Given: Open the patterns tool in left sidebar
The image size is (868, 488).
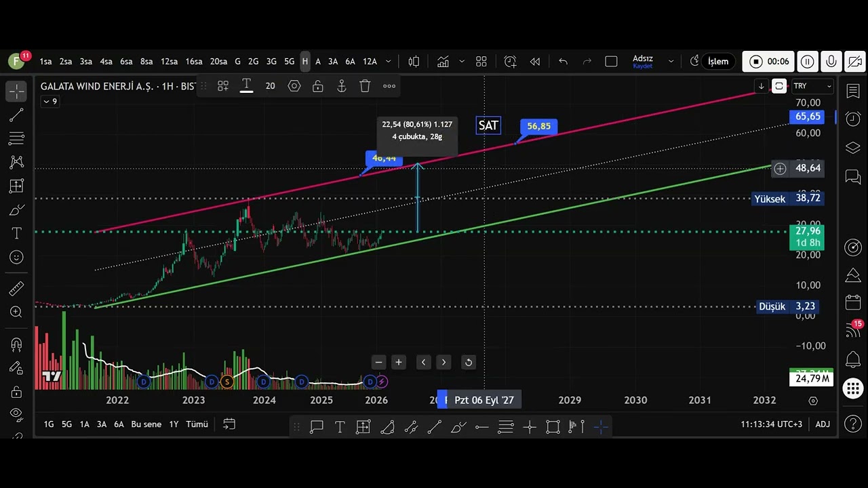Looking at the screenshot, I should point(16,162).
